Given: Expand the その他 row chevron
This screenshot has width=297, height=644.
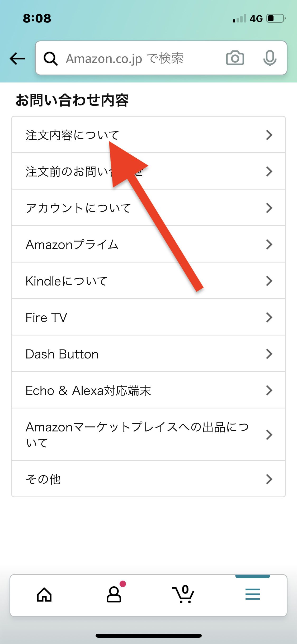Looking at the screenshot, I should [x=269, y=479].
